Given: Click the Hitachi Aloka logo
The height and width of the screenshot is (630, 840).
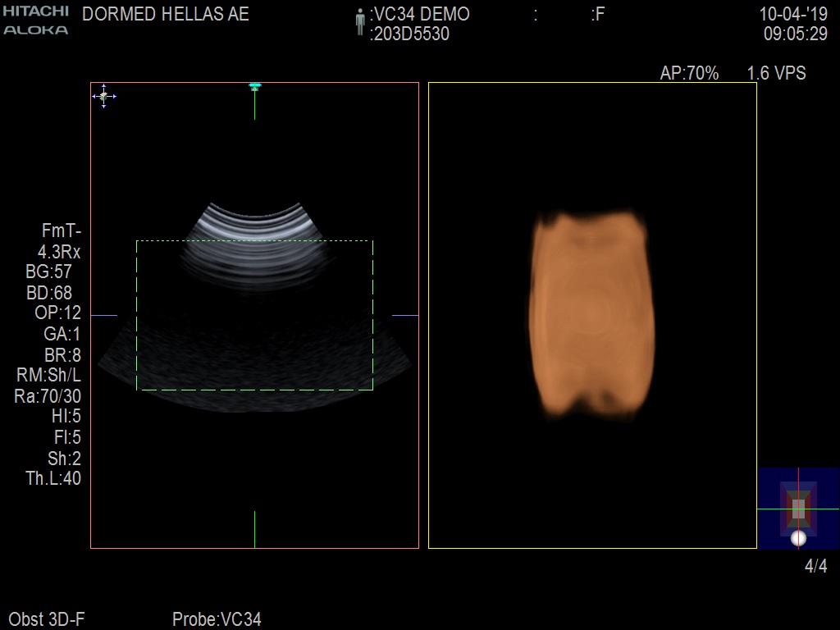Looking at the screenshot, I should (35, 20).
